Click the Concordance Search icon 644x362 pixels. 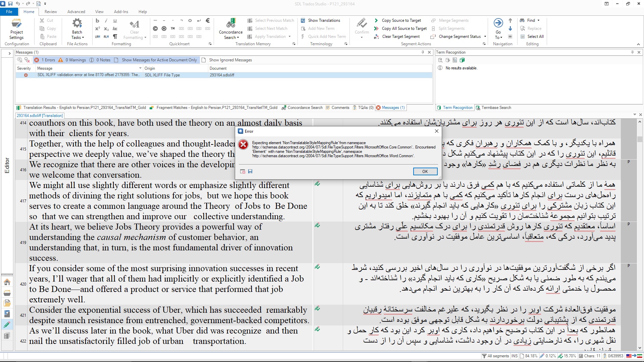click(231, 23)
